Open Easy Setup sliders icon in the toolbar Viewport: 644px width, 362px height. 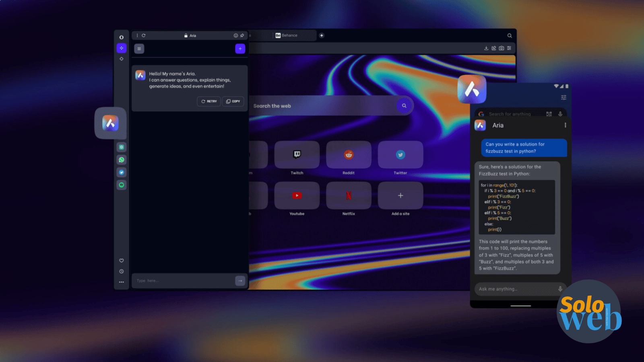pos(509,48)
